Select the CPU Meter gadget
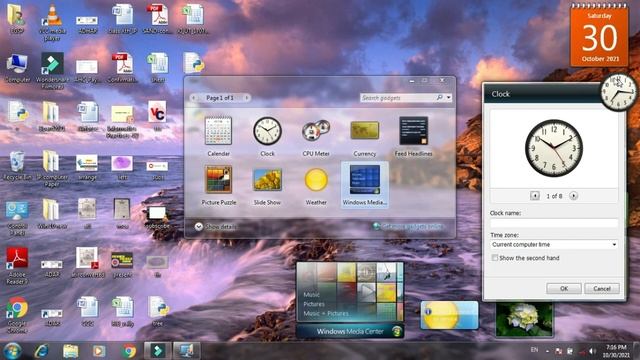 316,137
